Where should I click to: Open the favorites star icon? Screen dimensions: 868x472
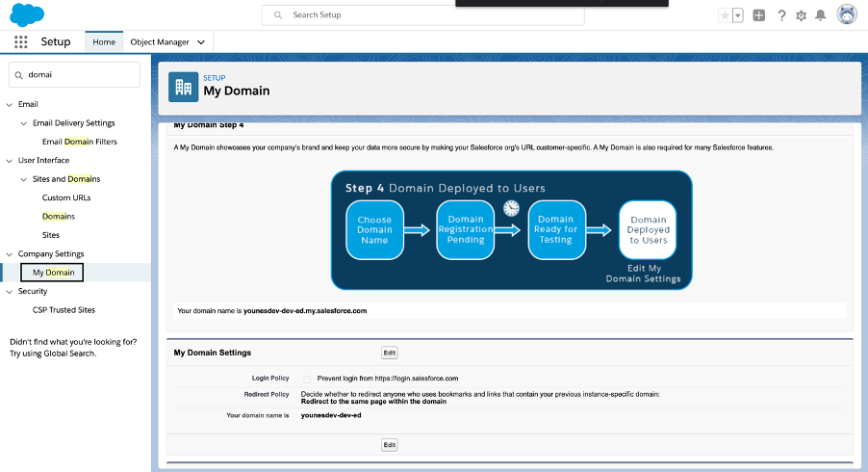pos(725,15)
